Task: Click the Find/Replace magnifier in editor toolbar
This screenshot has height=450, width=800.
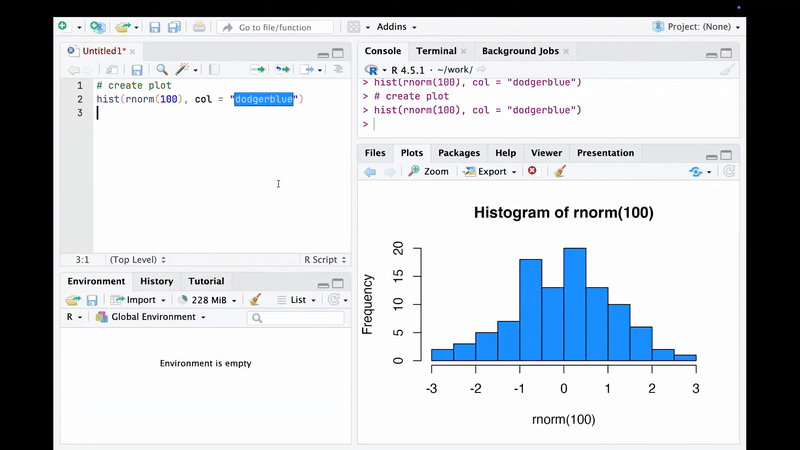Action: (162, 70)
